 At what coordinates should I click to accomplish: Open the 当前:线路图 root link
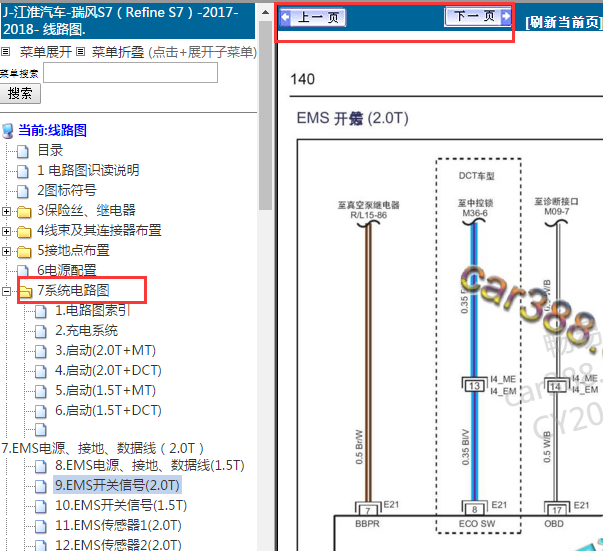[x=52, y=130]
